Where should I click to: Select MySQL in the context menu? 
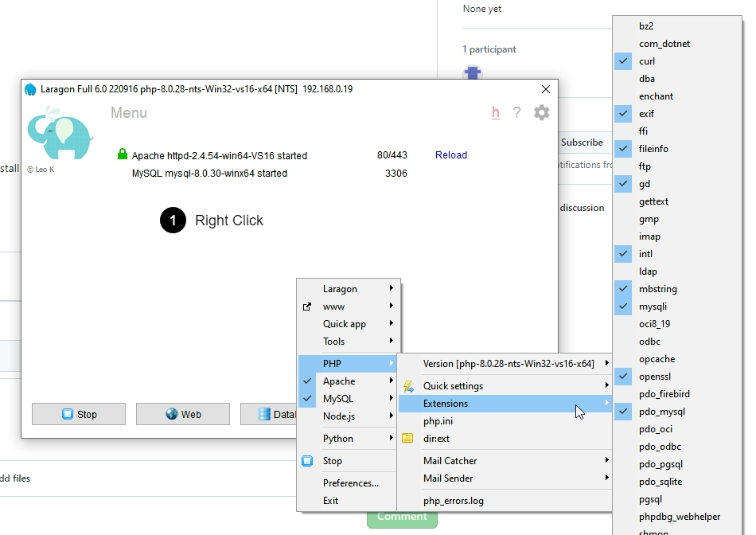point(349,399)
